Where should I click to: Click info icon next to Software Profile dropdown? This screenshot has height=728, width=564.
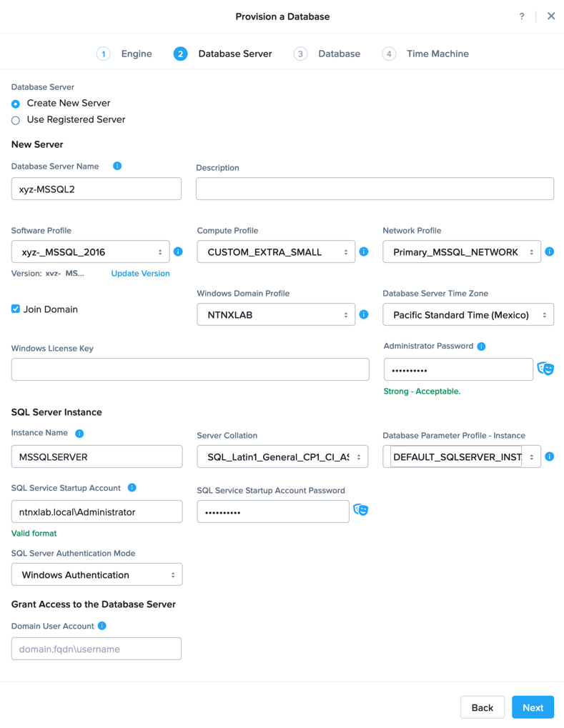point(178,251)
